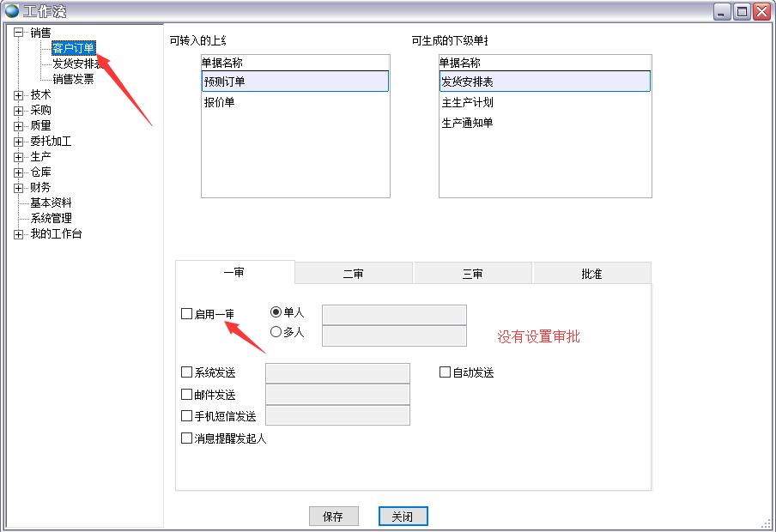
Task: Collapse the 销售 tree node
Action: click(x=18, y=33)
